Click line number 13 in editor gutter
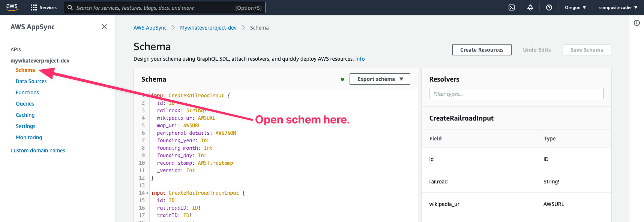This screenshot has width=644, height=222. click(x=142, y=185)
